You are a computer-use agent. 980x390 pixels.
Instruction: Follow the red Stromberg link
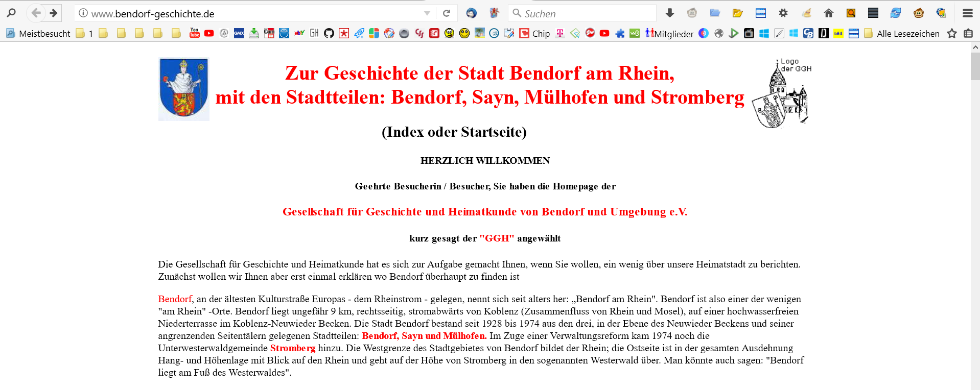[x=293, y=348]
